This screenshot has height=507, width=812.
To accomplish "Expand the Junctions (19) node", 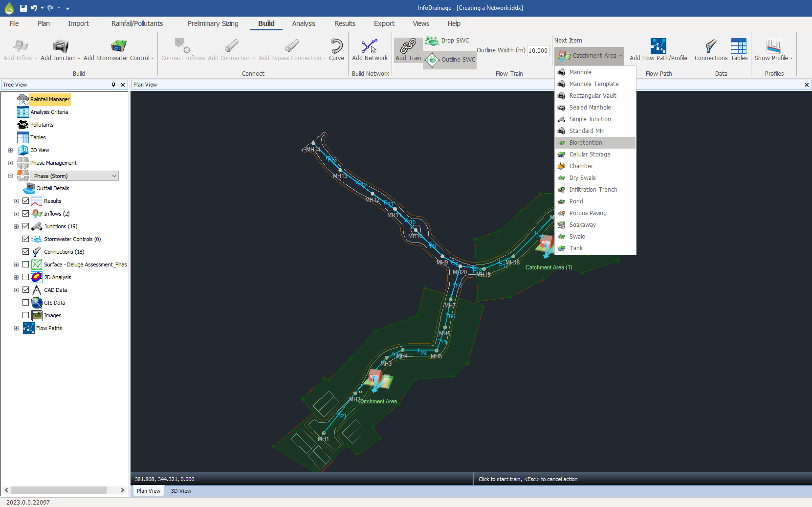I will [x=16, y=226].
